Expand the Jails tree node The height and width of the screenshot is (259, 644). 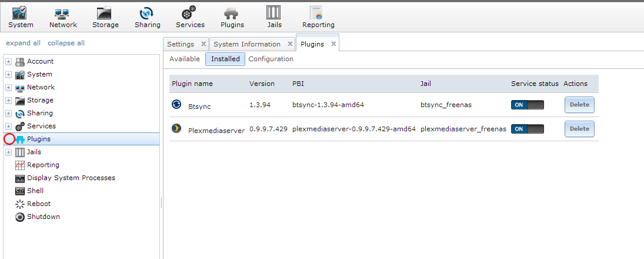point(9,152)
